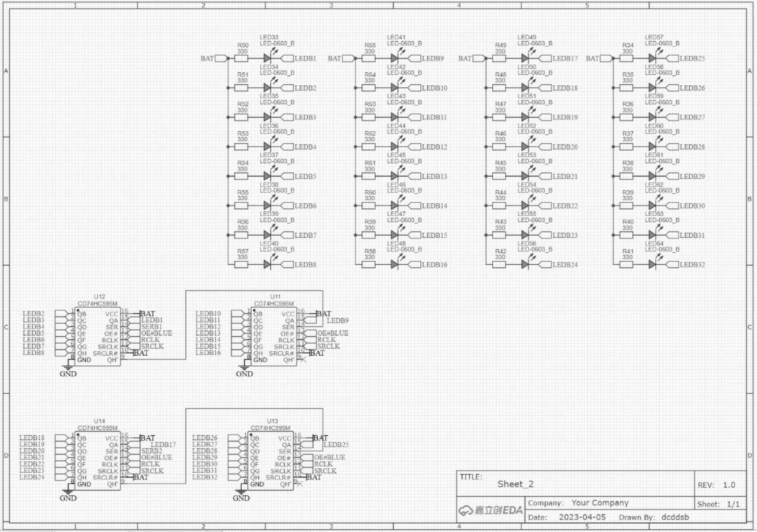Select the U13 shift register chip body
The height and width of the screenshot is (532, 757).
click(x=270, y=461)
